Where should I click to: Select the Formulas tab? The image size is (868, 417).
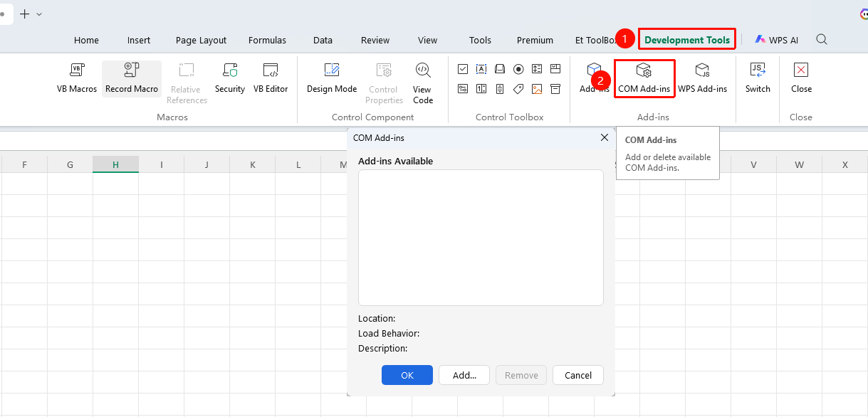[267, 40]
